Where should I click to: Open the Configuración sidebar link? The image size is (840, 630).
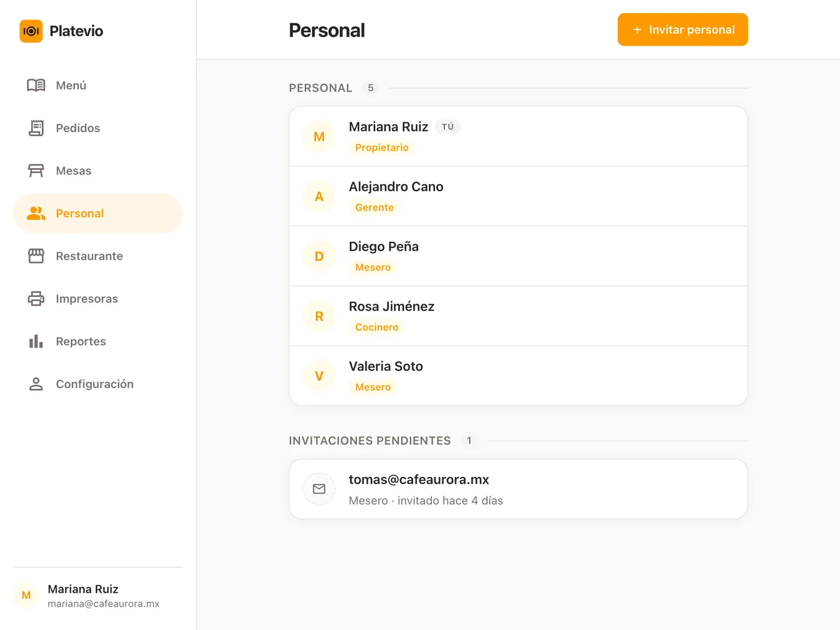tap(98, 384)
